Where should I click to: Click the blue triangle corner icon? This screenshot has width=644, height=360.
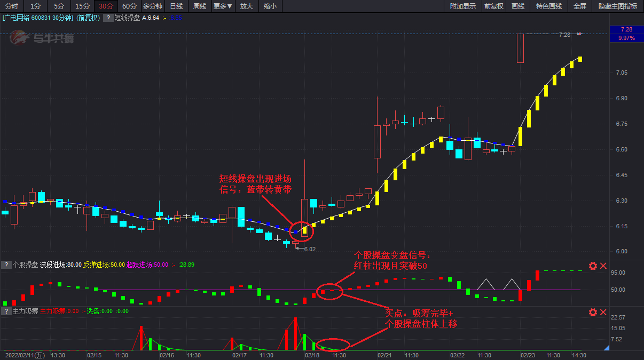[x=606, y=348]
